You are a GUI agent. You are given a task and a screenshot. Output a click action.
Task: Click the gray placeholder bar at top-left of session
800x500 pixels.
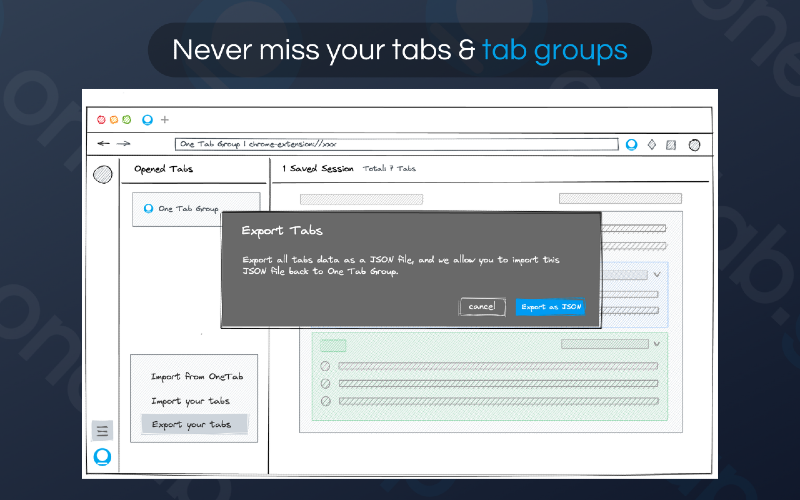pos(361,199)
